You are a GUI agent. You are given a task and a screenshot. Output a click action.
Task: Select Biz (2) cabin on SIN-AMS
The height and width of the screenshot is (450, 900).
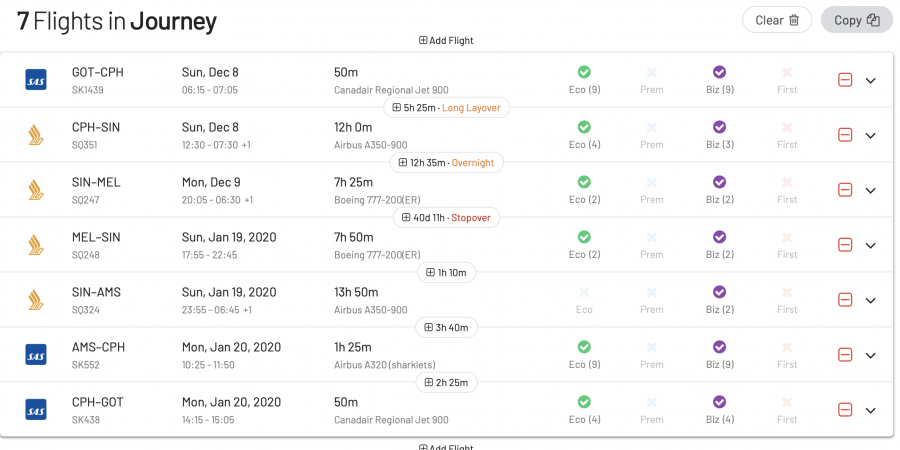[719, 300]
